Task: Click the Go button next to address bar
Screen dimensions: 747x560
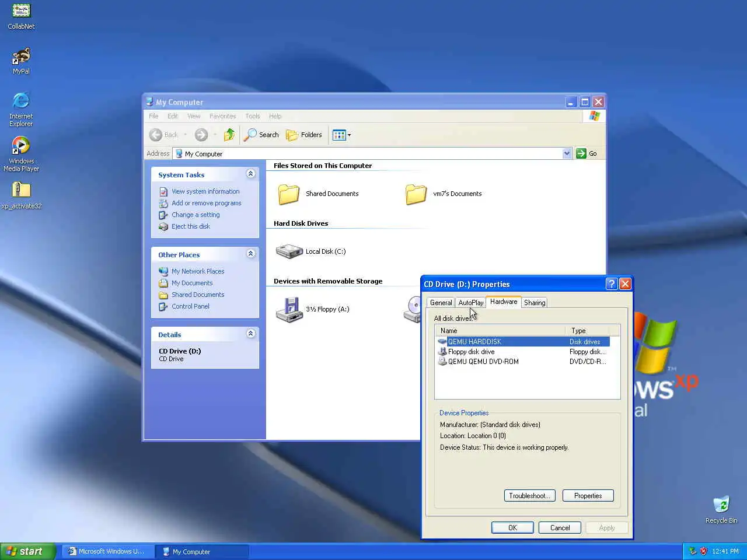Action: (587, 153)
